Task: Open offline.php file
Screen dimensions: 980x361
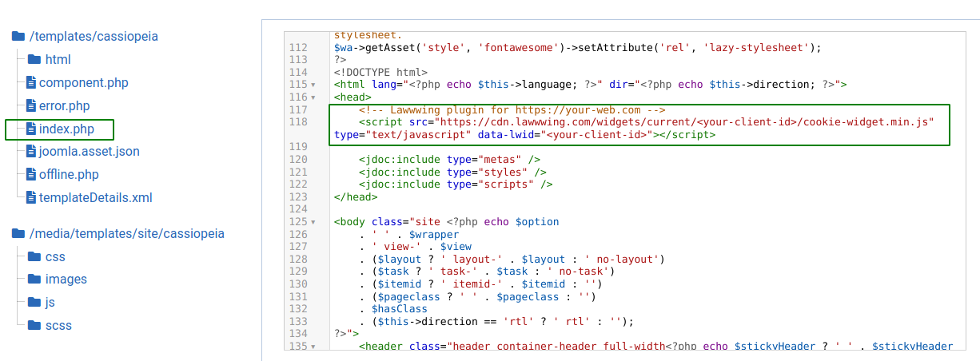Action: click(69, 174)
